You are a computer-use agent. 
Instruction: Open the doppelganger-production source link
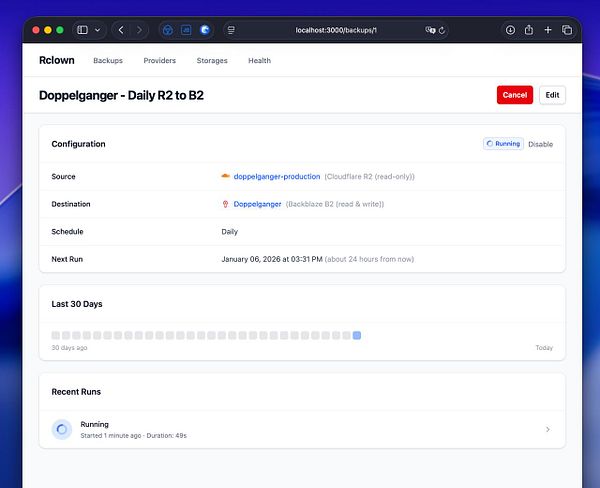point(277,176)
